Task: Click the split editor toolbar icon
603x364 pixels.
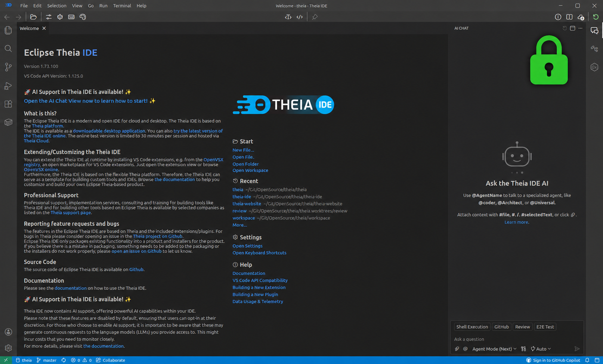Action: coord(569,17)
